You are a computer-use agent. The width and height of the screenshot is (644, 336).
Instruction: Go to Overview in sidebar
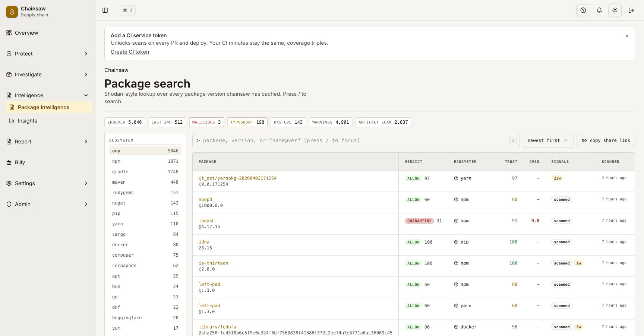(48, 33)
